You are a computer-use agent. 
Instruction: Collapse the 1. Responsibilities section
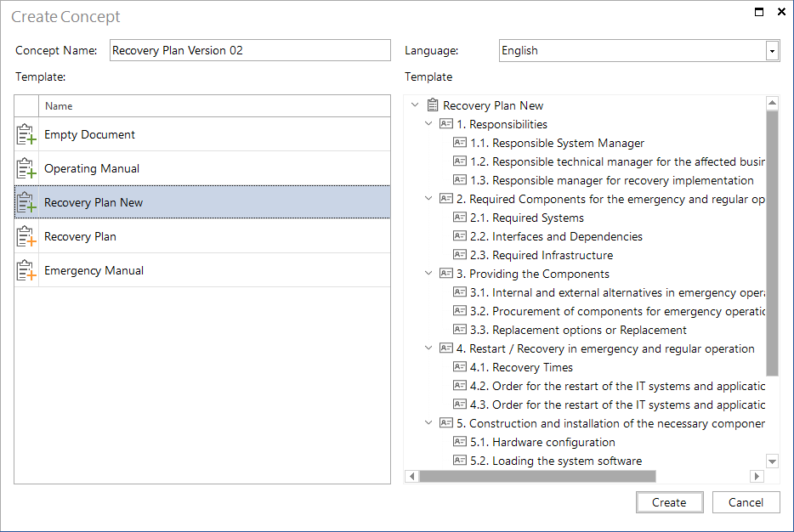(428, 124)
